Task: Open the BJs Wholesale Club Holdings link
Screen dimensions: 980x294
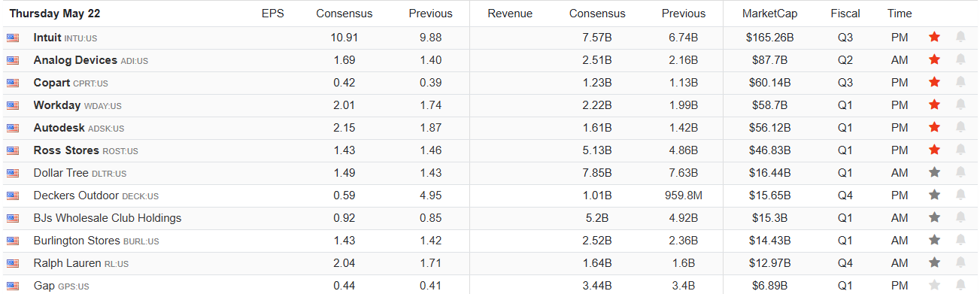Action: pyautogui.click(x=108, y=218)
